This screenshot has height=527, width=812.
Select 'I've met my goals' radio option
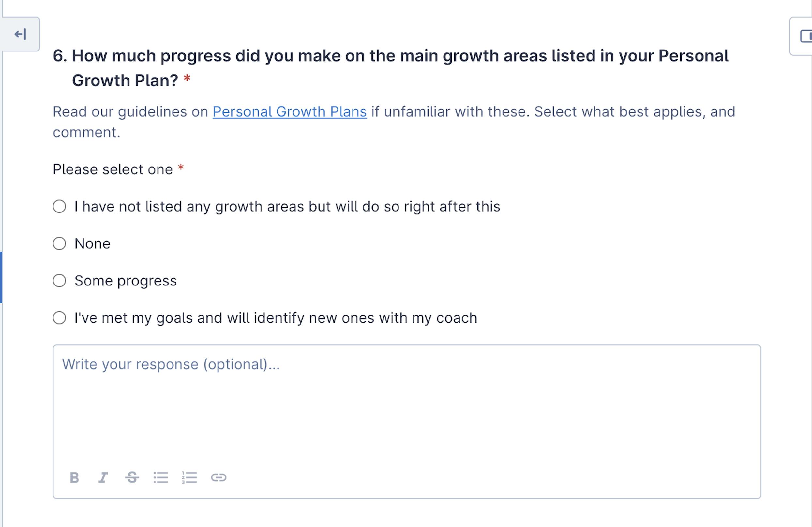point(59,318)
